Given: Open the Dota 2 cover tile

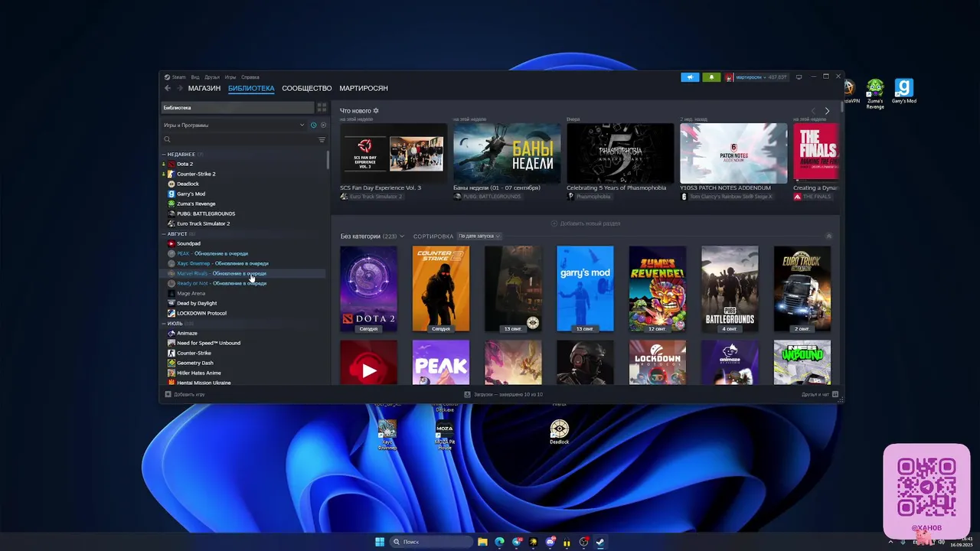Looking at the screenshot, I should tap(368, 289).
